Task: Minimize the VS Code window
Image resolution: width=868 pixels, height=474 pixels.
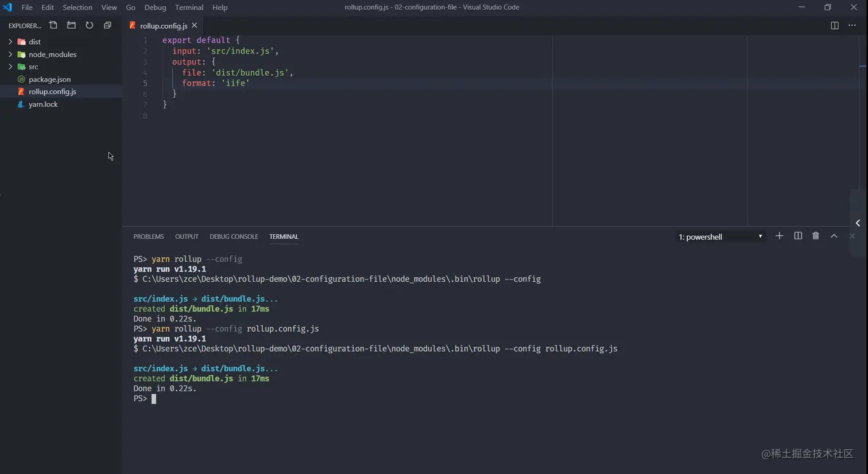Action: pos(801,7)
